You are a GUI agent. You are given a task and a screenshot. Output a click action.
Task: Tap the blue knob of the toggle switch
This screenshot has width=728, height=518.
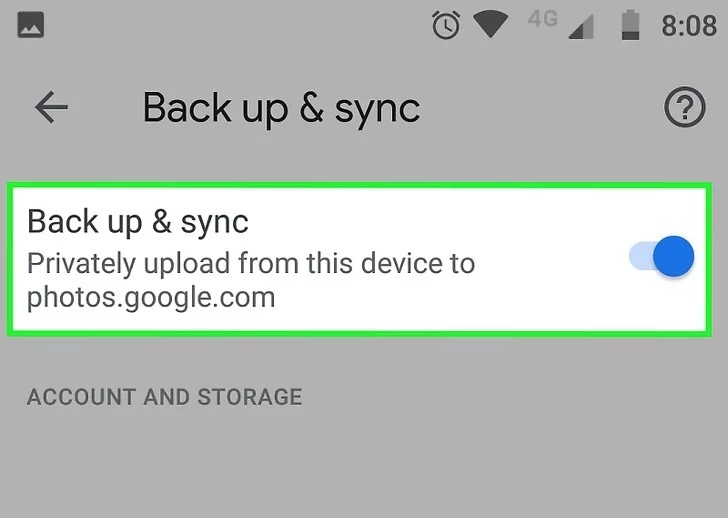(673, 256)
